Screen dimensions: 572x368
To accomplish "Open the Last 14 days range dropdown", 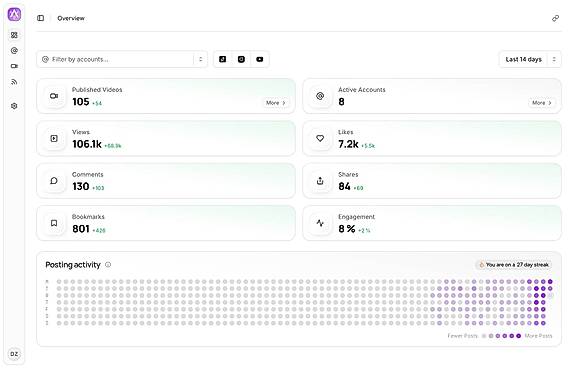I will click(530, 59).
